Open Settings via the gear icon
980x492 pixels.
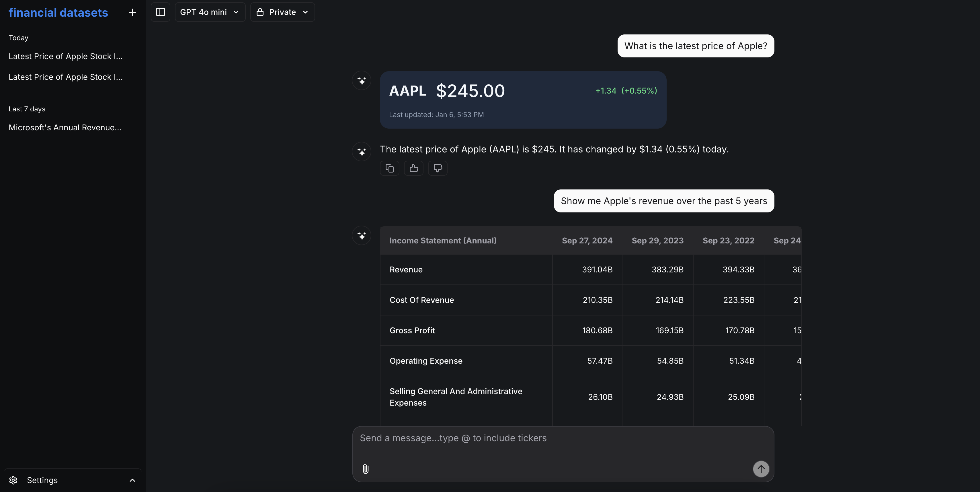pos(13,480)
